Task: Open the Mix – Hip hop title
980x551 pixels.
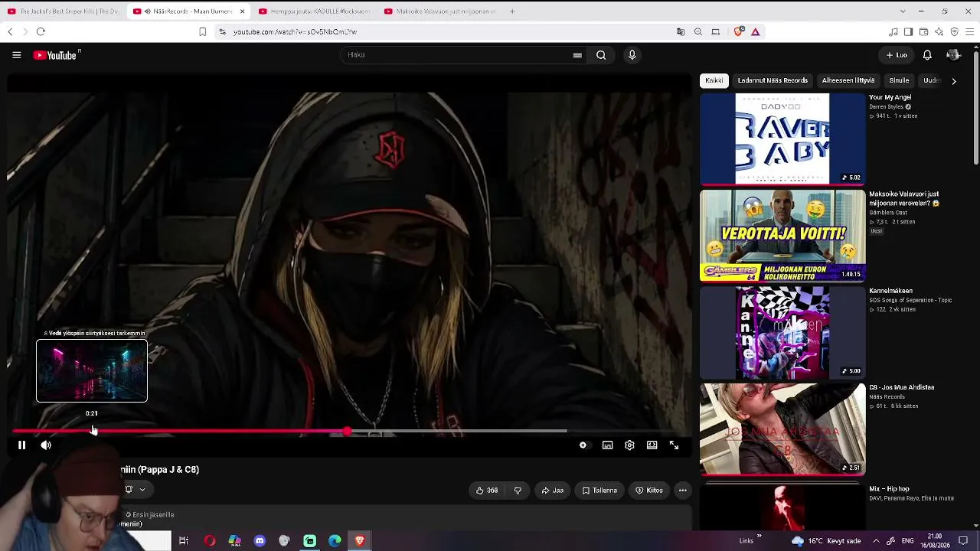Action: [x=889, y=488]
